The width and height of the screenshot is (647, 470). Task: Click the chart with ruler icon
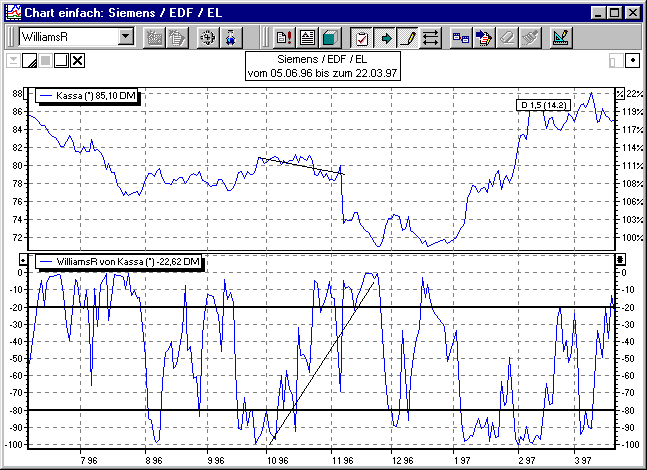(561, 38)
